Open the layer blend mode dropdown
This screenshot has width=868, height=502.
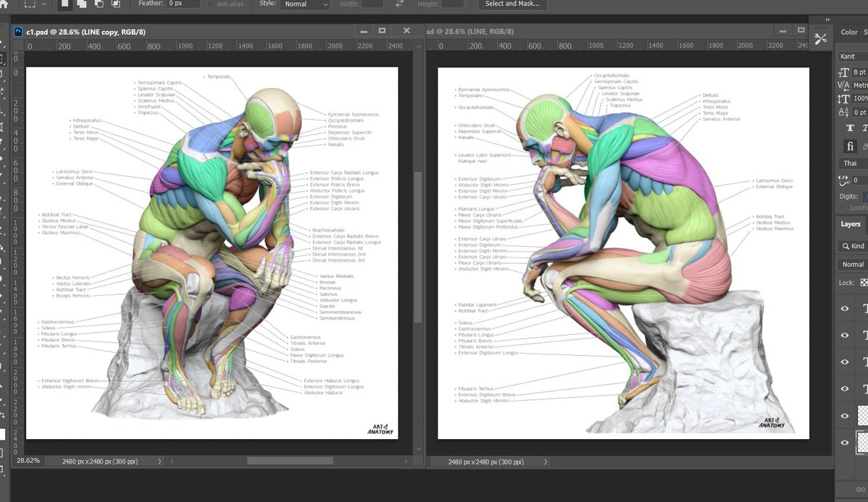(854, 264)
